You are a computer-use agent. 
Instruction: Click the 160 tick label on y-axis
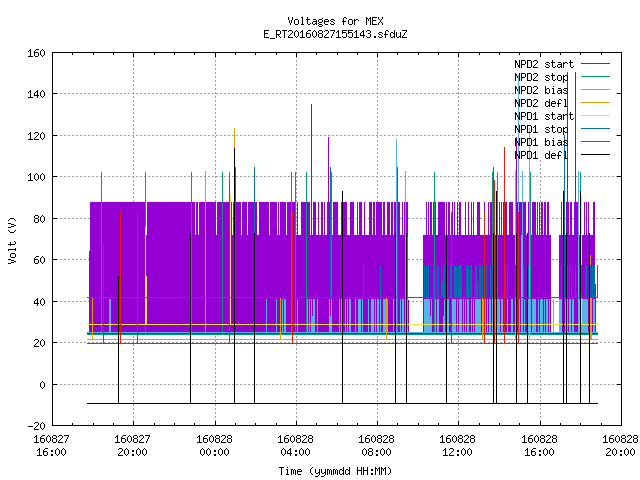(36, 53)
